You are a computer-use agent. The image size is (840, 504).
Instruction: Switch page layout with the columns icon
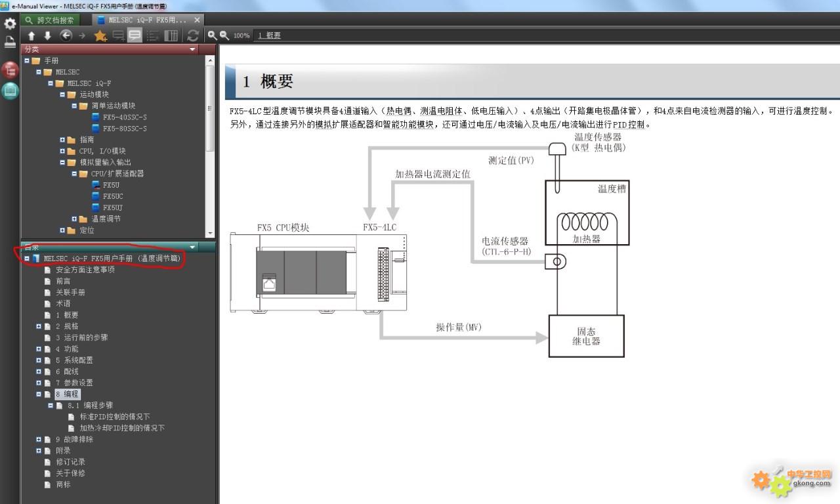pyautogui.click(x=171, y=35)
